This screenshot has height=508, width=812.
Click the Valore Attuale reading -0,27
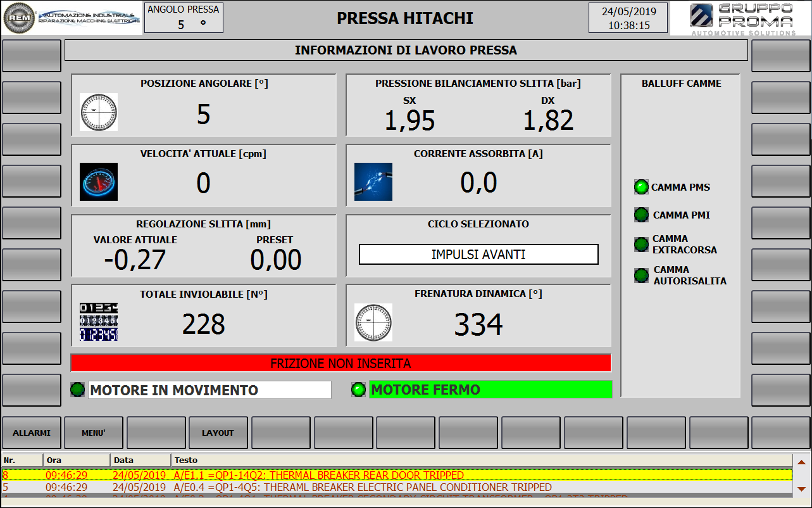pos(135,260)
